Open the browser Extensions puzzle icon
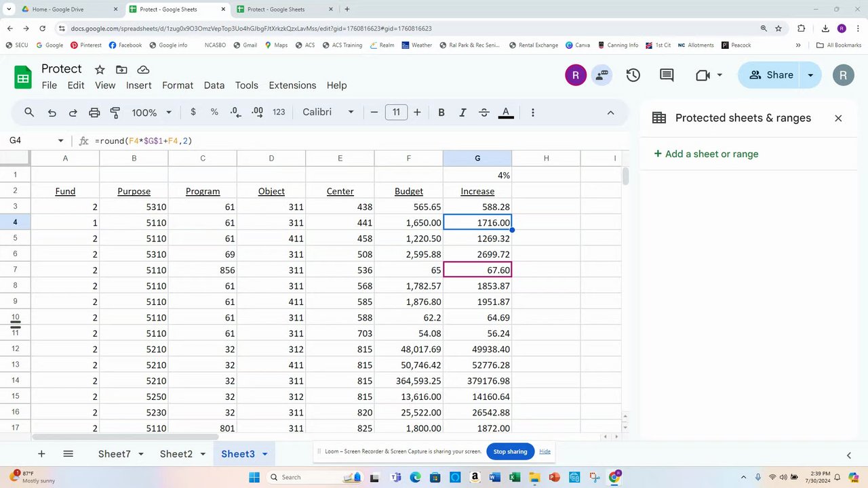 point(802,28)
